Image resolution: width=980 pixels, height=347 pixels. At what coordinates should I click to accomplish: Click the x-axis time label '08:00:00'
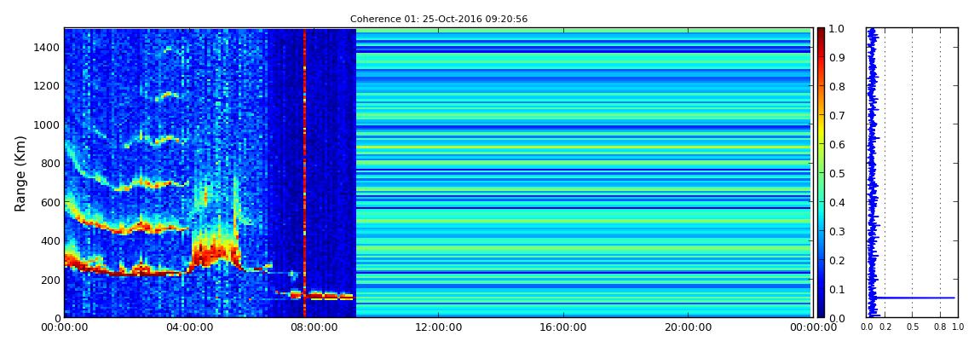(314, 327)
